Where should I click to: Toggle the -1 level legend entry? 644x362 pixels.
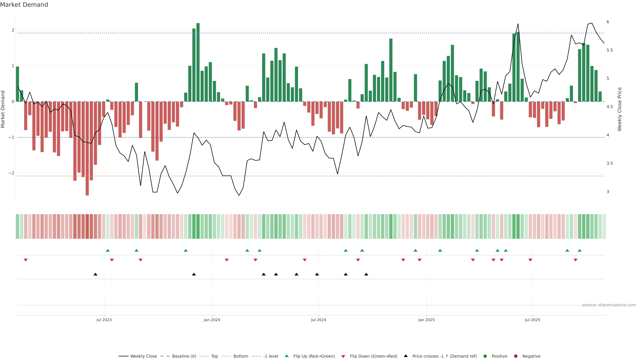pos(271,356)
